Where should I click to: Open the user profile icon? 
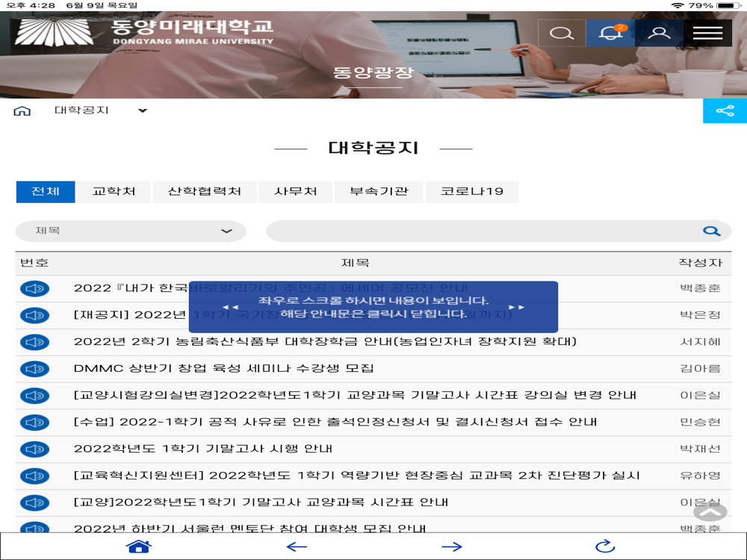coord(659,33)
